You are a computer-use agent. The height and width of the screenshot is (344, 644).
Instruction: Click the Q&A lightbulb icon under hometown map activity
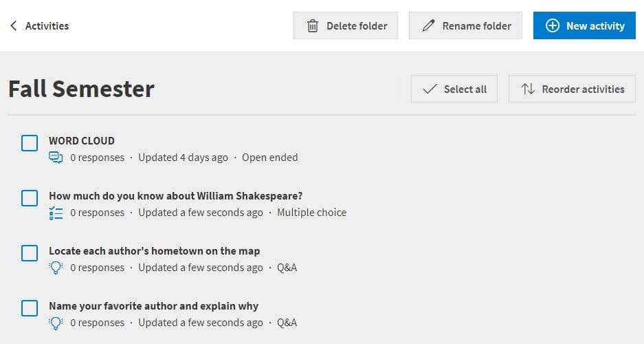[56, 268]
